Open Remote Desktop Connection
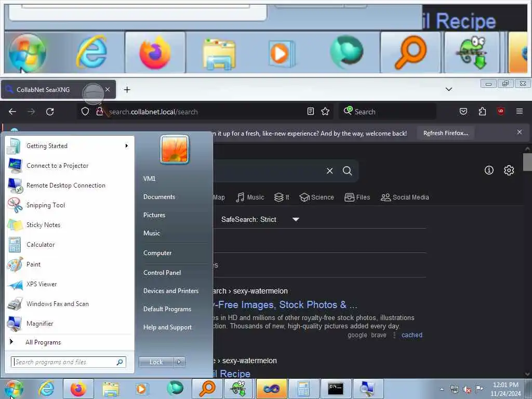Screen dimensions: 532x399 (x=69, y=185)
